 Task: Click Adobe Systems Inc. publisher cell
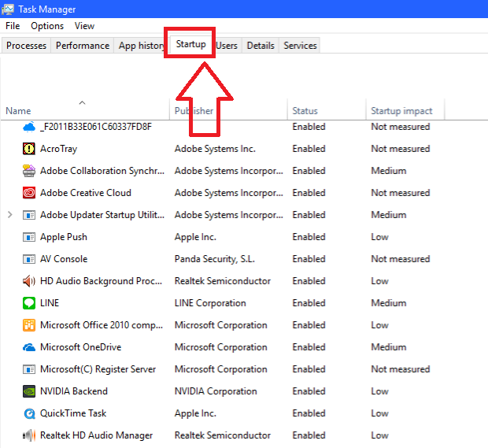[x=215, y=149]
